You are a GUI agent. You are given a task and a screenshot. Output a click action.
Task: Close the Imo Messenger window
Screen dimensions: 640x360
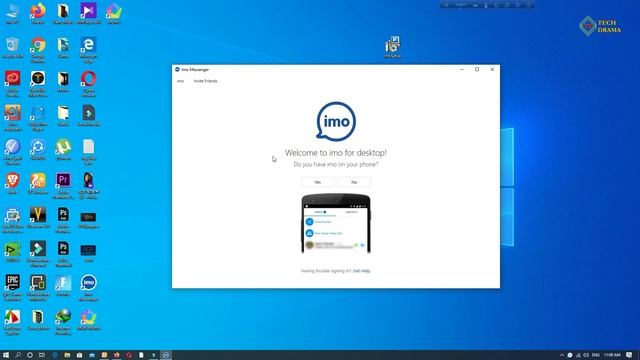click(x=492, y=69)
